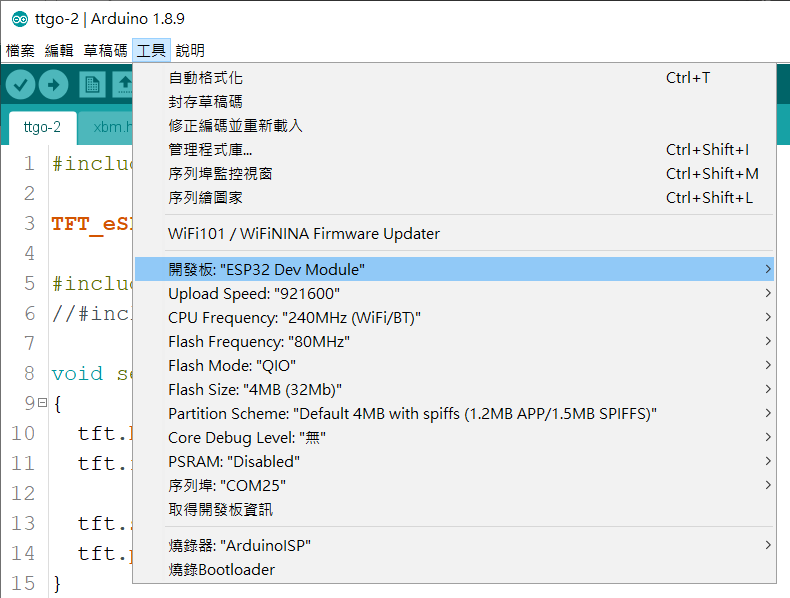Click the Open sketch up-arrow icon
790x598 pixels.
click(123, 84)
